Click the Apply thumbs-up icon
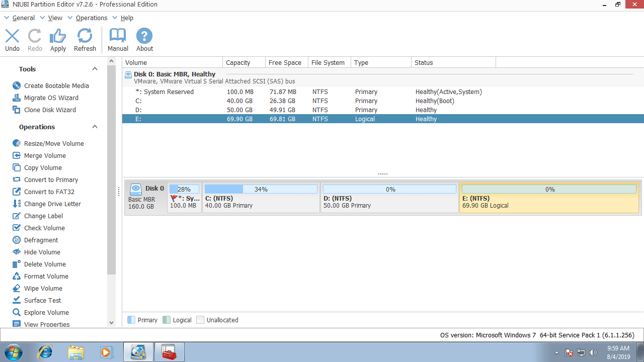This screenshot has width=644, height=362. [x=58, y=36]
